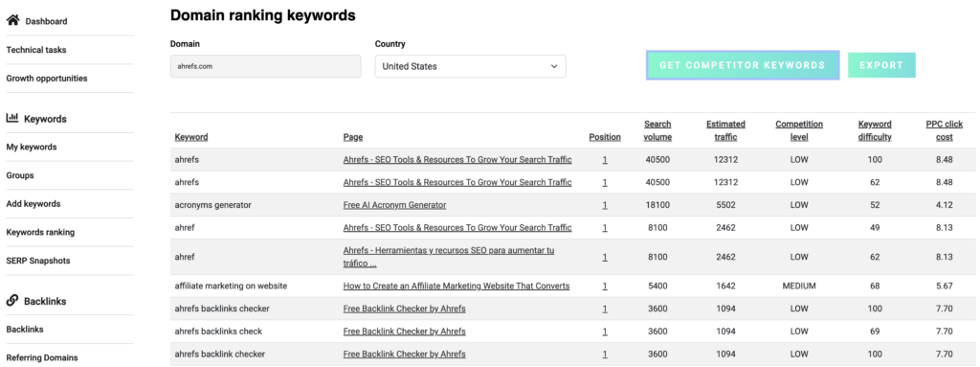Open Dashboard in the sidebar
The image size is (980, 367).
pyautogui.click(x=46, y=21)
